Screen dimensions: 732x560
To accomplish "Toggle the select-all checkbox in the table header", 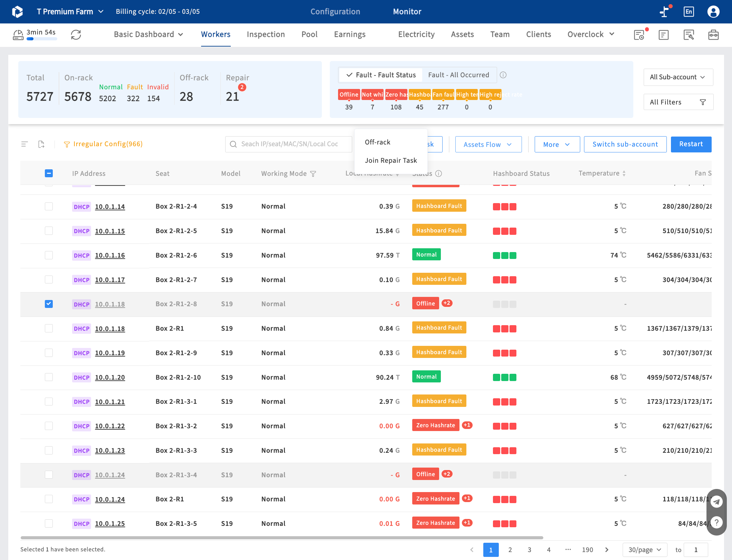I will tap(49, 173).
